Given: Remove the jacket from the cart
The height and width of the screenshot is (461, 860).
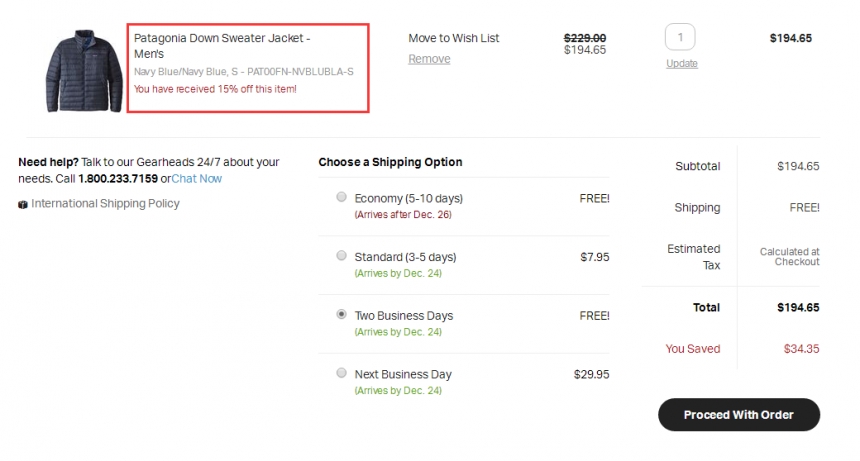Looking at the screenshot, I should tap(429, 59).
